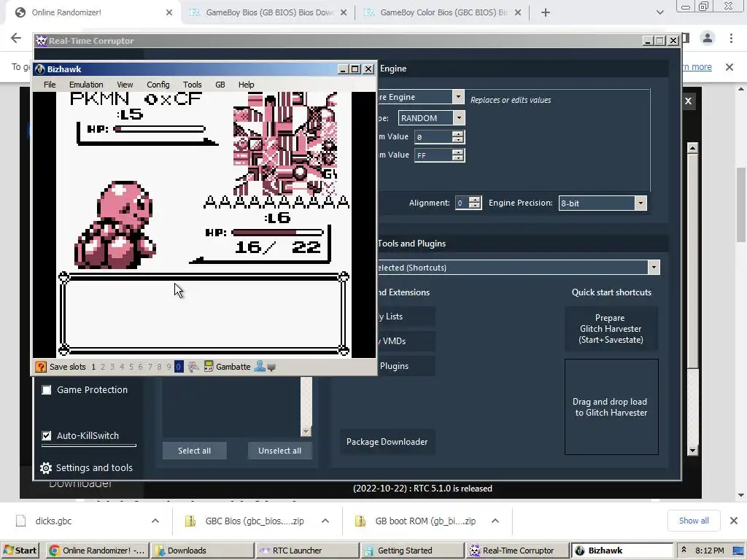Close the GameBoy Color Bios browser tab
The image size is (747, 560).
[518, 12]
